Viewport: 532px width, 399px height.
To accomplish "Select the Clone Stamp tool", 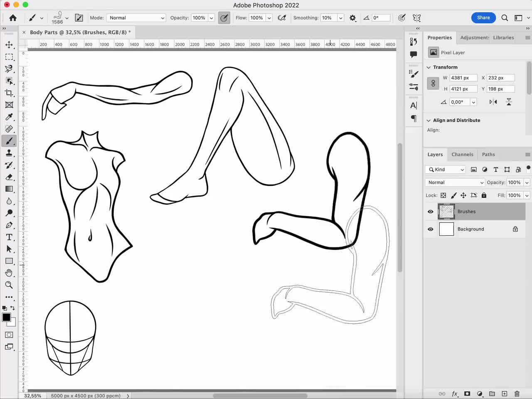I will [9, 153].
